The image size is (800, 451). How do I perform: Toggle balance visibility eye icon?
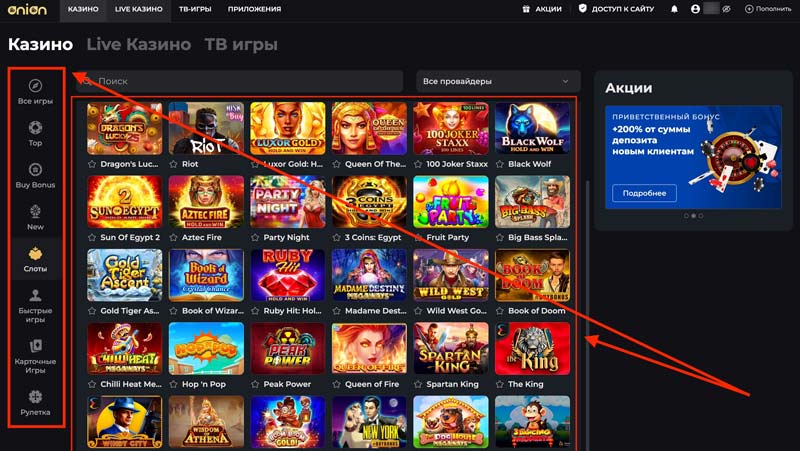pyautogui.click(x=727, y=9)
